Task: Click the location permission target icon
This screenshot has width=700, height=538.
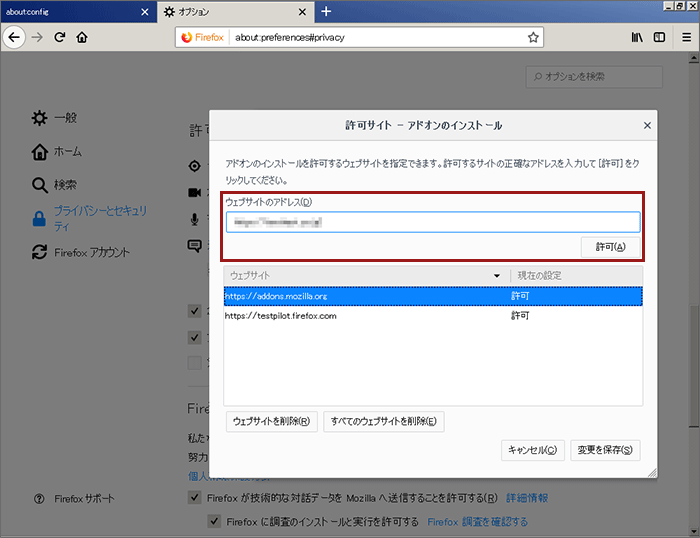Action: (x=195, y=166)
